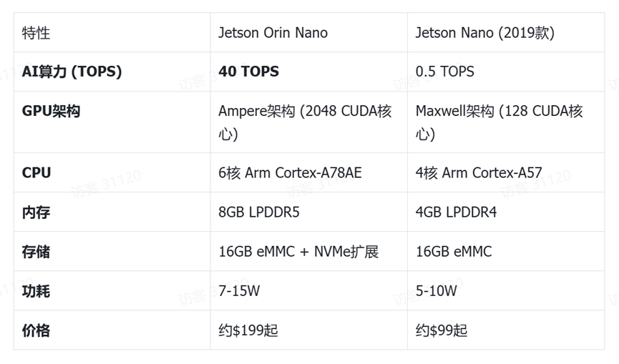The image size is (619, 364).
Task: Click the "AI算力 (TOPS)" row label
Action: tap(72, 72)
